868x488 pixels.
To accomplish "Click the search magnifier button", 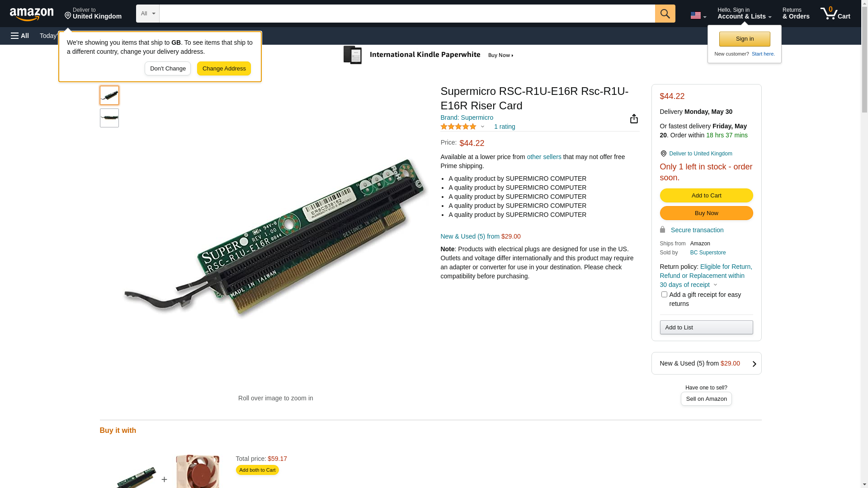I will [665, 14].
